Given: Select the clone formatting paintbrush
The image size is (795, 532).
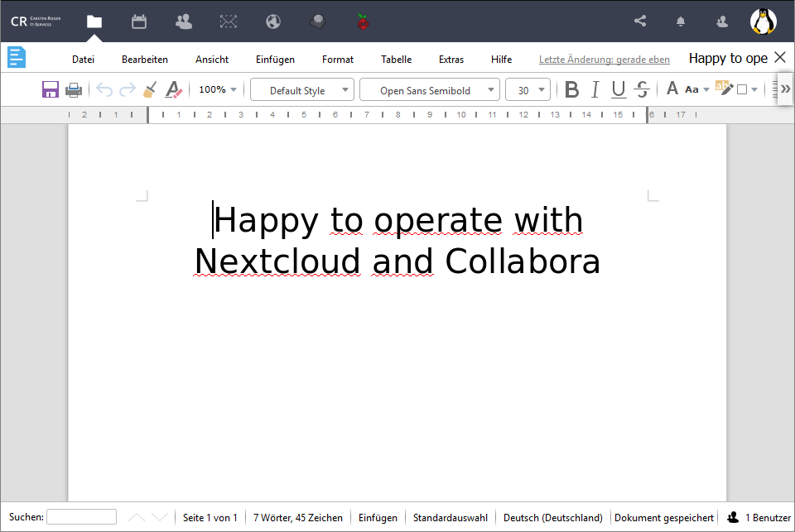Looking at the screenshot, I should click(149, 89).
